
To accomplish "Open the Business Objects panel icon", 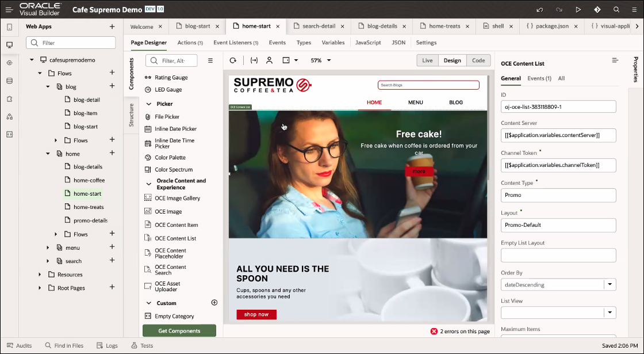I will pos(9,81).
